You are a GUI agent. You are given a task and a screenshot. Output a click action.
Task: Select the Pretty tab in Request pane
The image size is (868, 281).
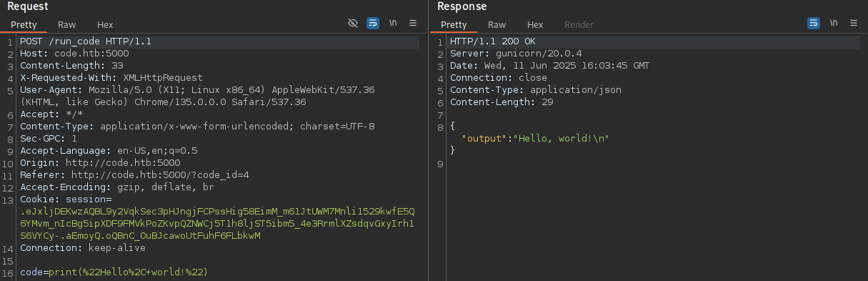click(x=24, y=24)
